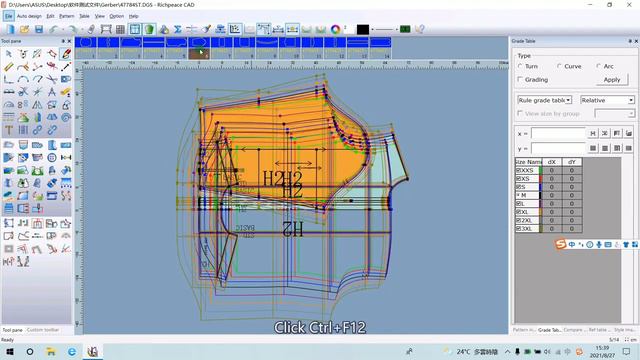
Task: Select pattern piece thumbnail number 14
Action: pos(380,48)
